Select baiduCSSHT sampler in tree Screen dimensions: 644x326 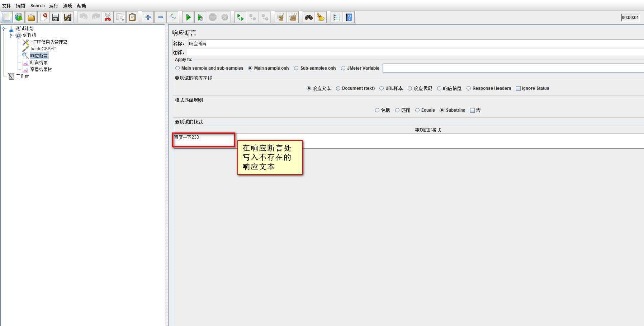tap(43, 49)
